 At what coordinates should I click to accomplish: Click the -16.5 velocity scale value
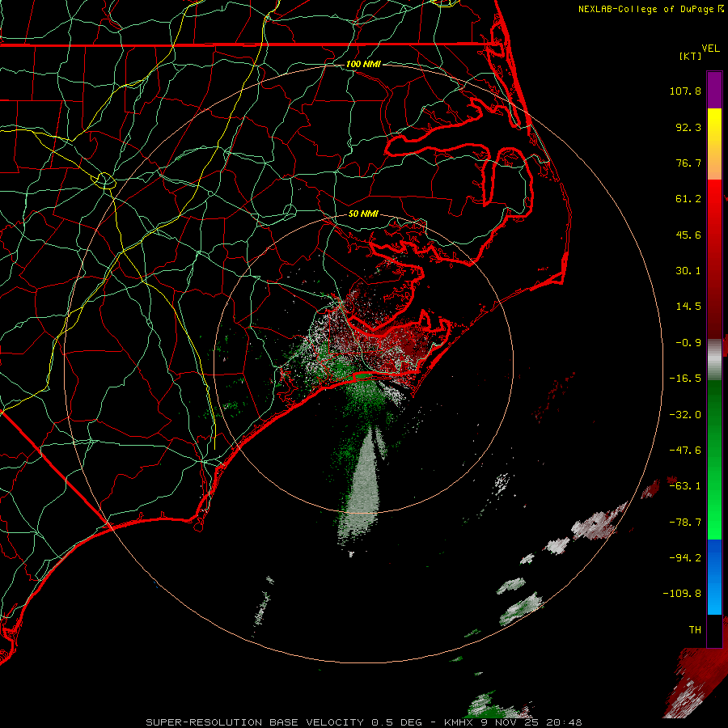pyautogui.click(x=685, y=379)
